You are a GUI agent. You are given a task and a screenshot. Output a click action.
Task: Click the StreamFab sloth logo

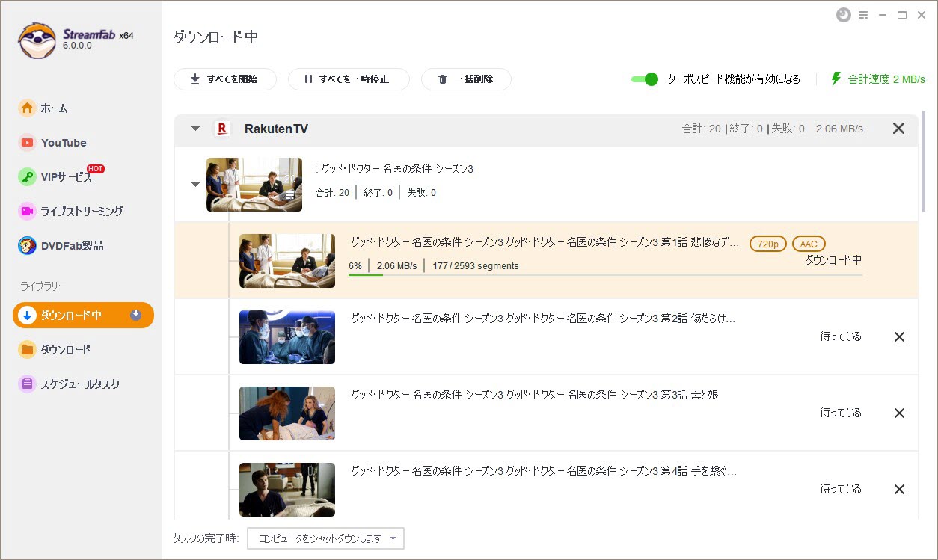pyautogui.click(x=37, y=40)
